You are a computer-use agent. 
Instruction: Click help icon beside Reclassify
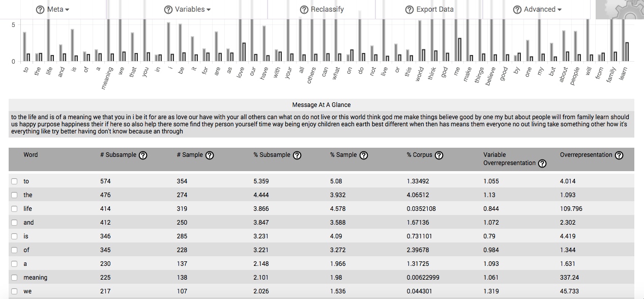(x=304, y=10)
